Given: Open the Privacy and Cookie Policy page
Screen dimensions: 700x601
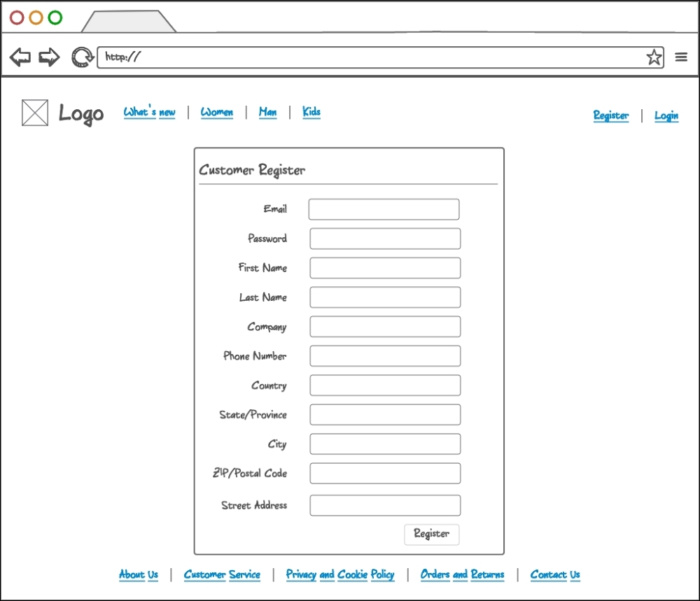Looking at the screenshot, I should tap(339, 574).
